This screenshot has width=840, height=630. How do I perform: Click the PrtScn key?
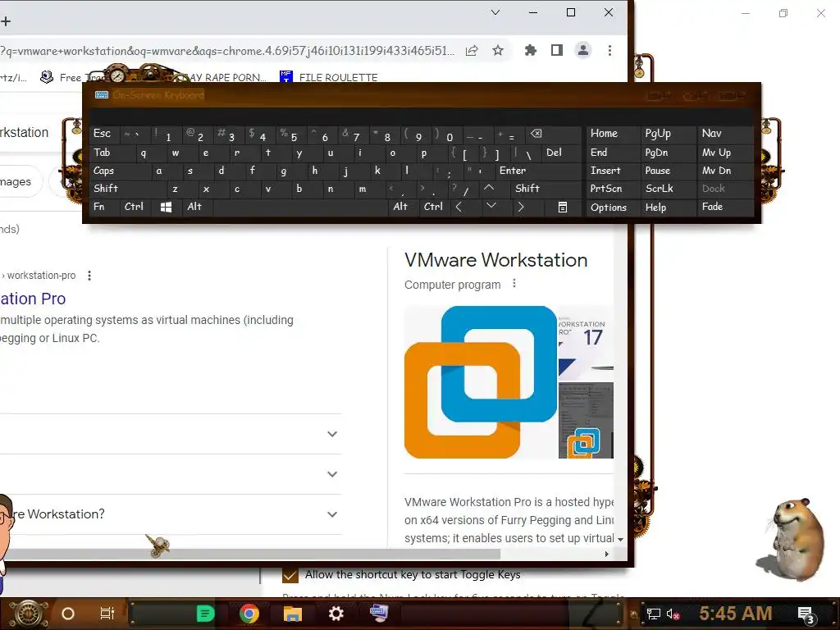pyautogui.click(x=614, y=189)
